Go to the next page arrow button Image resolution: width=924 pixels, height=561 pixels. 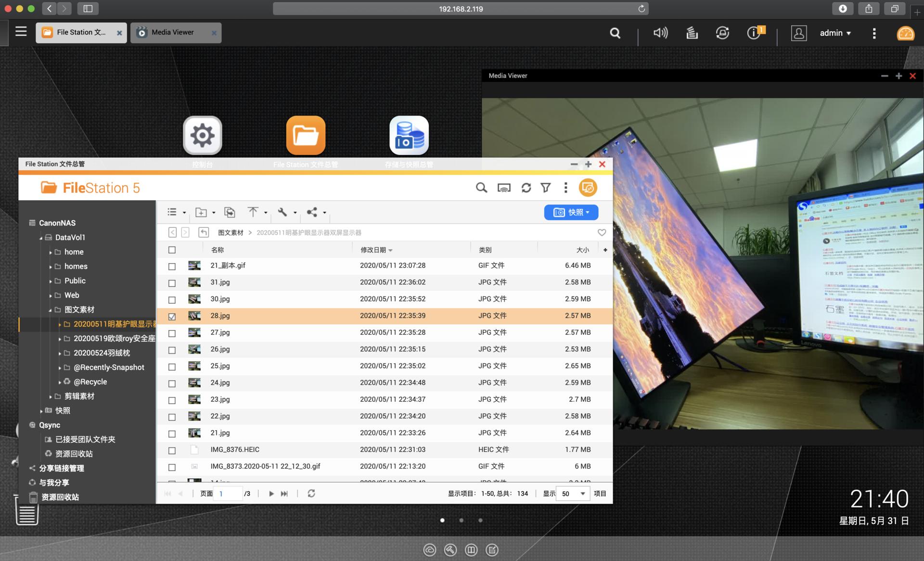(x=271, y=494)
